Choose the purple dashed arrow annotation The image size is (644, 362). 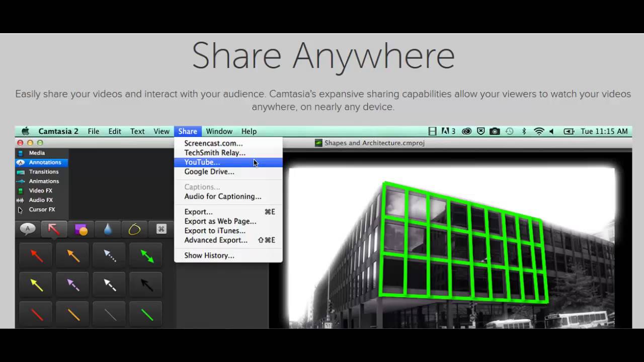tap(73, 285)
